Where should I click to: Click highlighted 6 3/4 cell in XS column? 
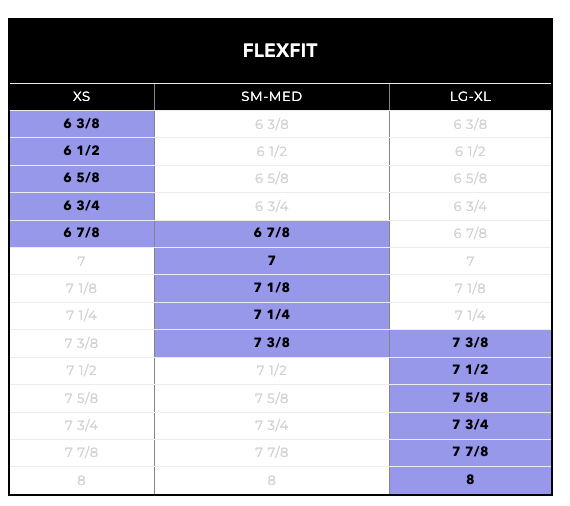(x=82, y=206)
